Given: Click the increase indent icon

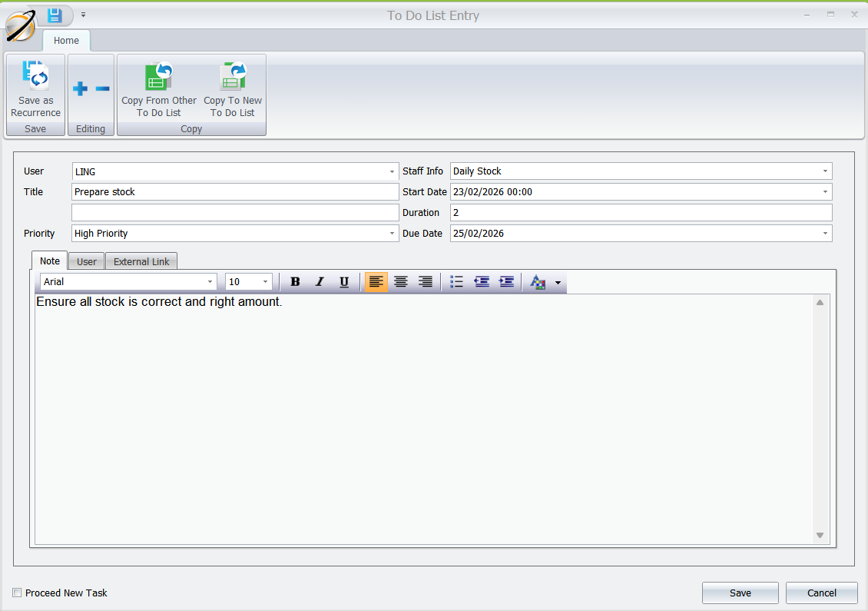Looking at the screenshot, I should pos(506,281).
